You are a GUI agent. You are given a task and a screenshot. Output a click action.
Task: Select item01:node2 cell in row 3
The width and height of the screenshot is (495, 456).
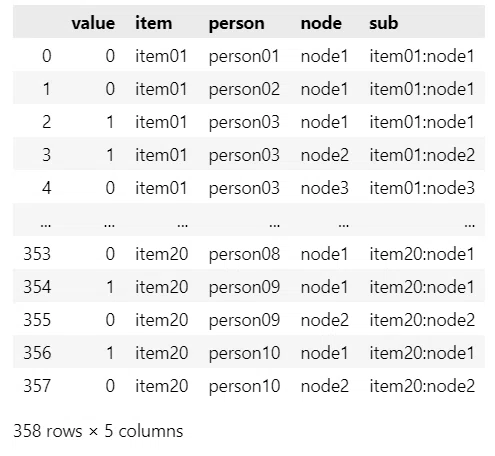(422, 155)
